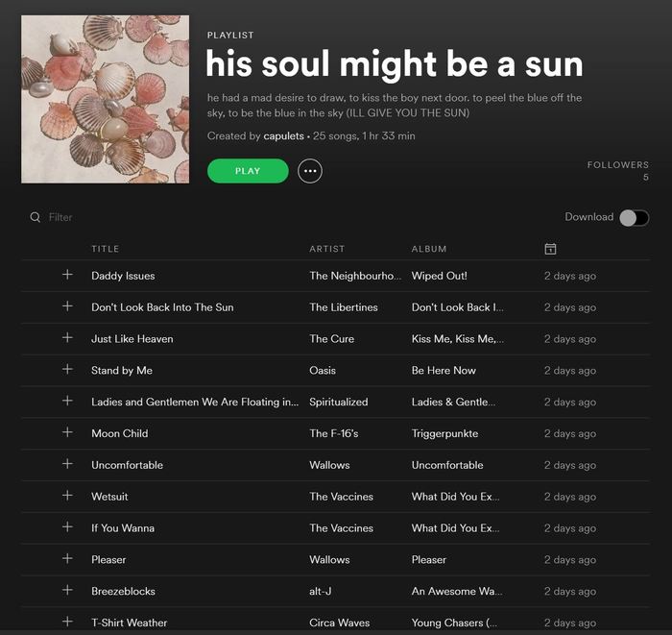Open the Be Here Now album link
672x635 pixels.
click(444, 371)
